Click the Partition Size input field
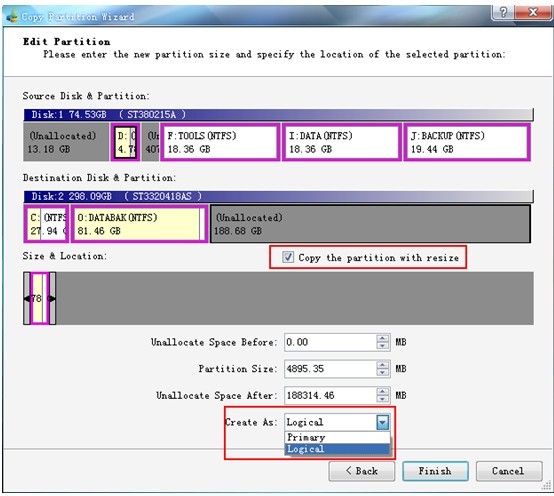Image resolution: width=554 pixels, height=496 pixels. pos(331,369)
